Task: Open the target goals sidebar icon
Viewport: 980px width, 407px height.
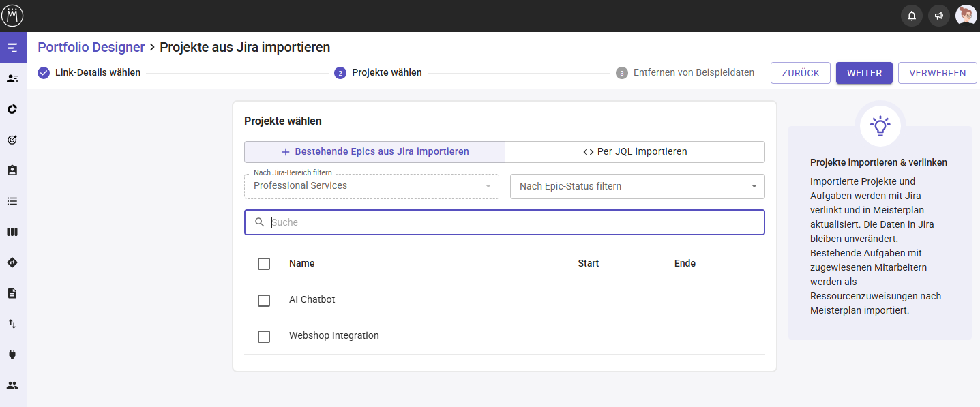Action: pos(12,140)
